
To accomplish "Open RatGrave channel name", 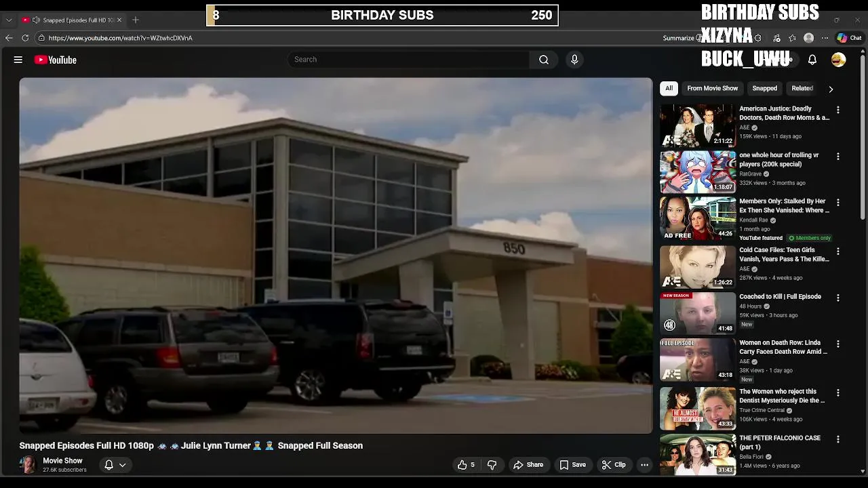I will coord(751,174).
